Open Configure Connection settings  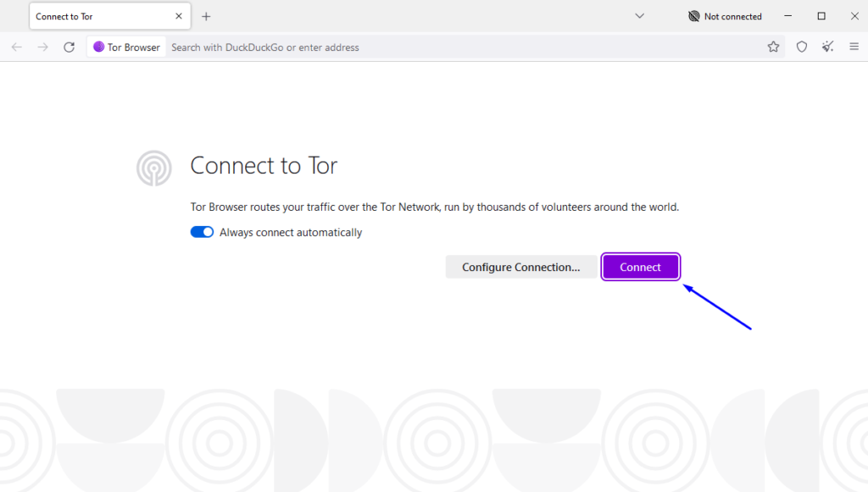[521, 267]
